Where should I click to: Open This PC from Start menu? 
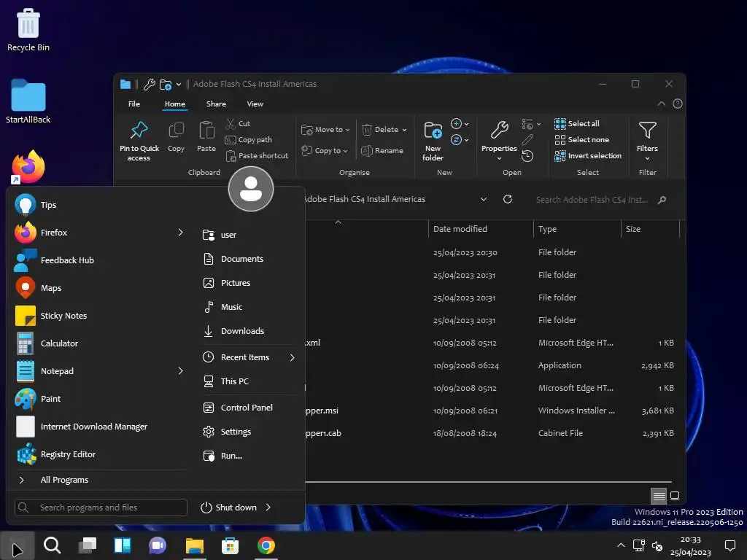(248, 381)
